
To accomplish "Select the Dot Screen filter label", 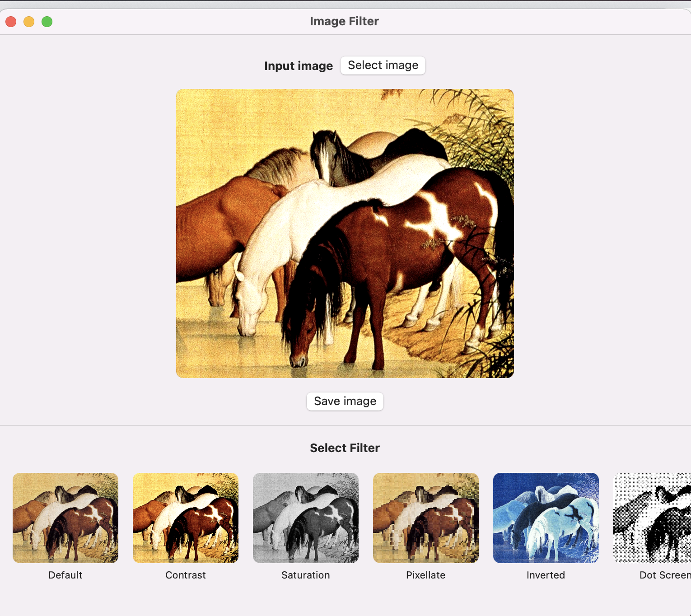I will coord(664,575).
